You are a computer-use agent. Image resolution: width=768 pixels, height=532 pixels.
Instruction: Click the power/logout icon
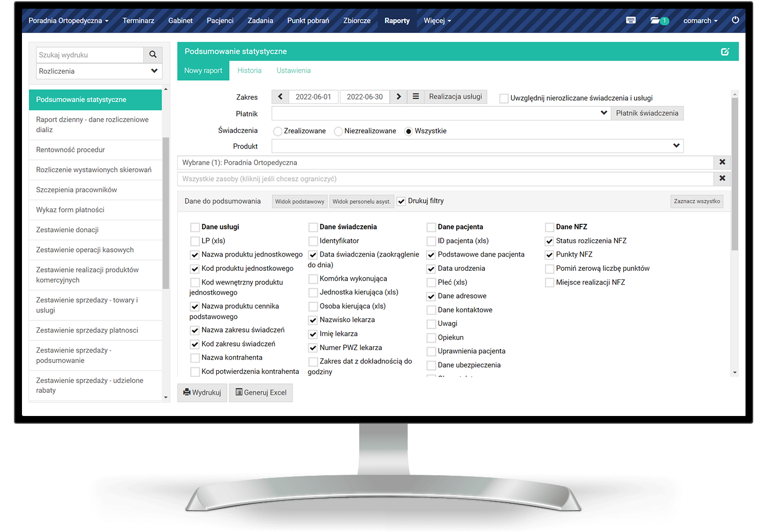click(735, 20)
